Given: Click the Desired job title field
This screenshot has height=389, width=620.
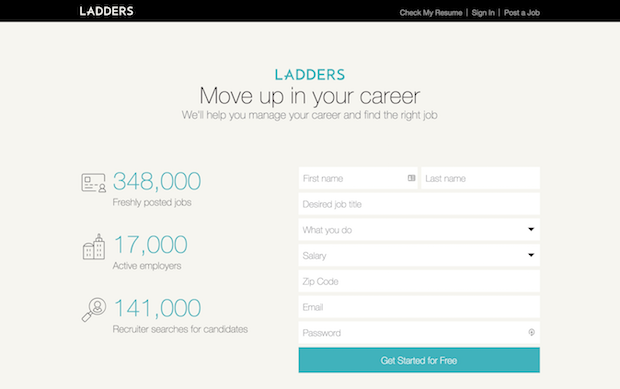Looking at the screenshot, I should pyautogui.click(x=419, y=204).
